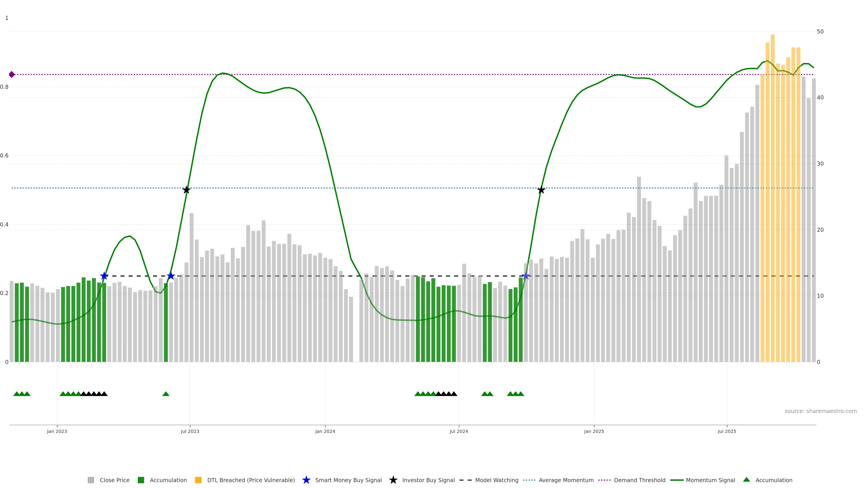The height and width of the screenshot is (488, 868).
Task: Hide DTL Breached (Price Vulnerable) series
Action: (251, 480)
